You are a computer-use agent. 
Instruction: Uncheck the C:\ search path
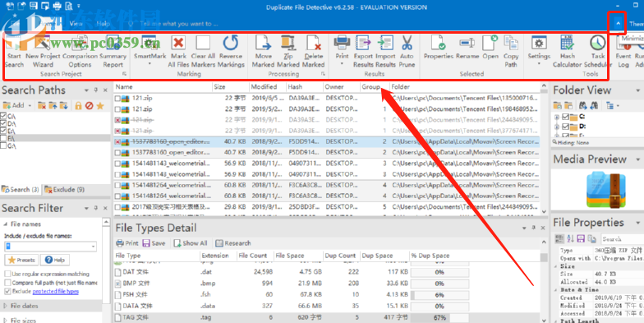point(3,117)
